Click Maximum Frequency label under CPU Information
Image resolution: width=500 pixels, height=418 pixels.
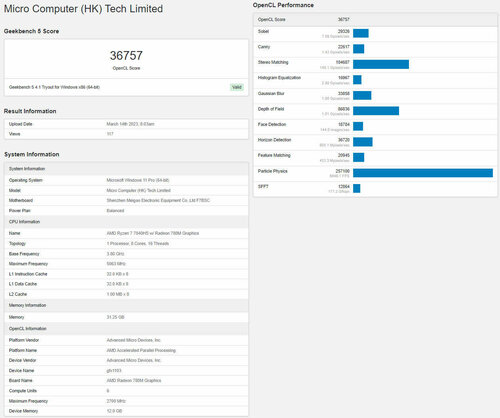click(x=28, y=264)
